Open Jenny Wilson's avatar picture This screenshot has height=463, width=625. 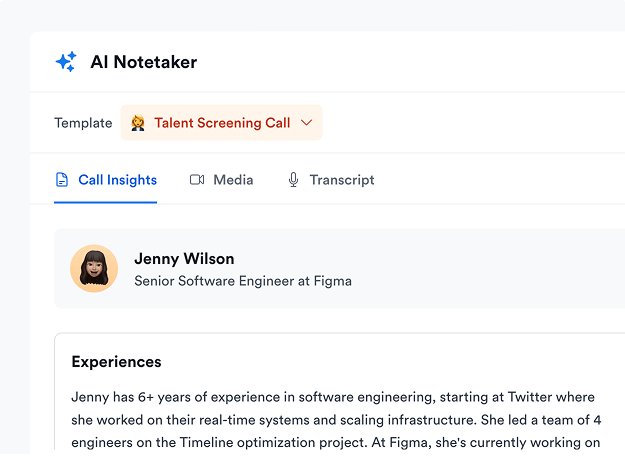click(94, 268)
